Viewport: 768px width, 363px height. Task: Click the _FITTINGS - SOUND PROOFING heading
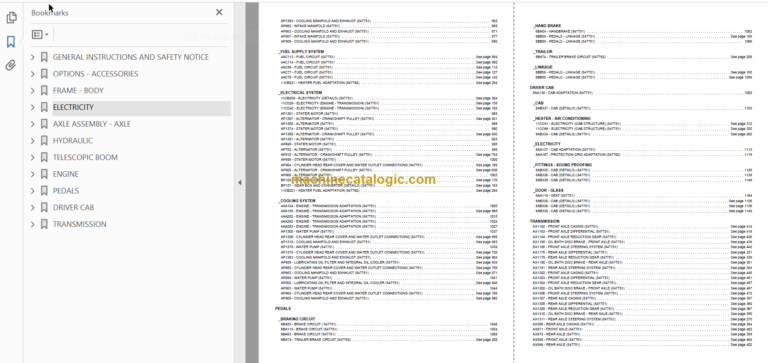click(x=562, y=165)
